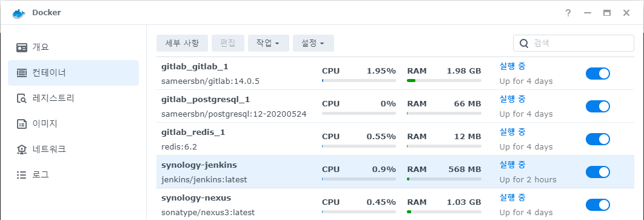Click the Docker window title text
This screenshot has height=220, width=644.
[47, 13]
